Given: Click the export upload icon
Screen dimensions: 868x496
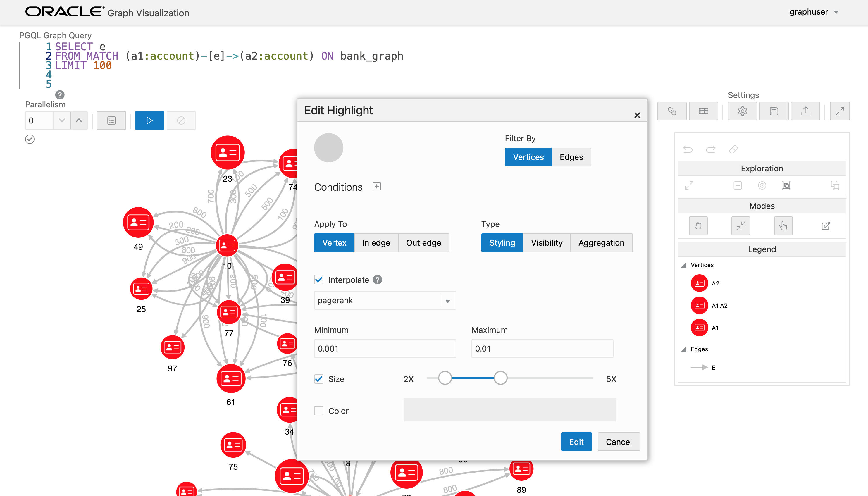Looking at the screenshot, I should [x=805, y=111].
